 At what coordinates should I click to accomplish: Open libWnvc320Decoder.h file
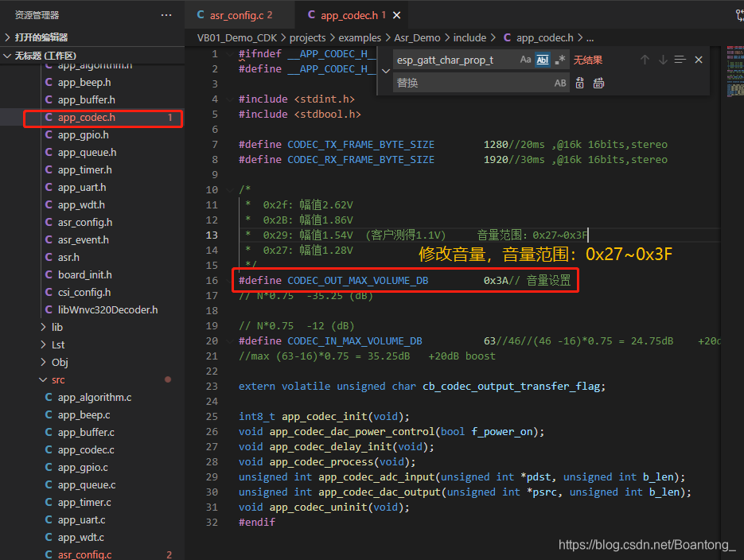click(x=107, y=310)
